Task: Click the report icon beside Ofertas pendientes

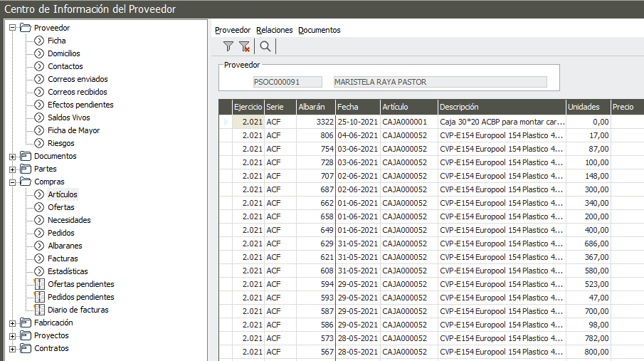Action: (39, 284)
